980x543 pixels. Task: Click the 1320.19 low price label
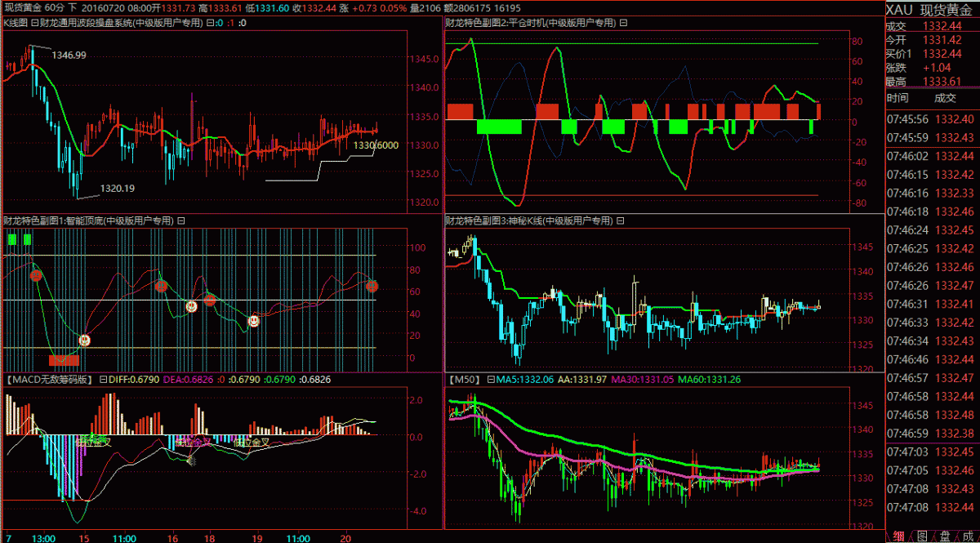pos(117,189)
